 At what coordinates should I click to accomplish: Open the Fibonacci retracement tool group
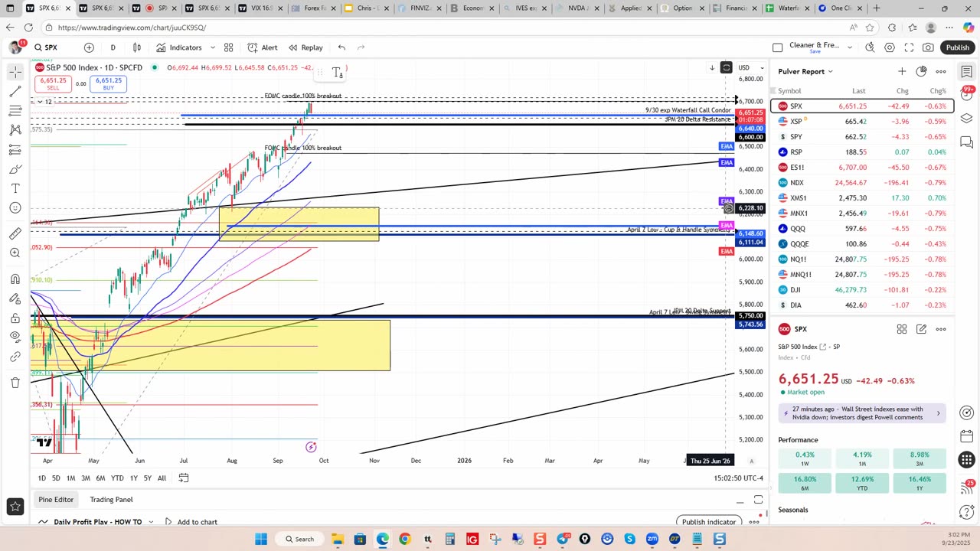(15, 111)
